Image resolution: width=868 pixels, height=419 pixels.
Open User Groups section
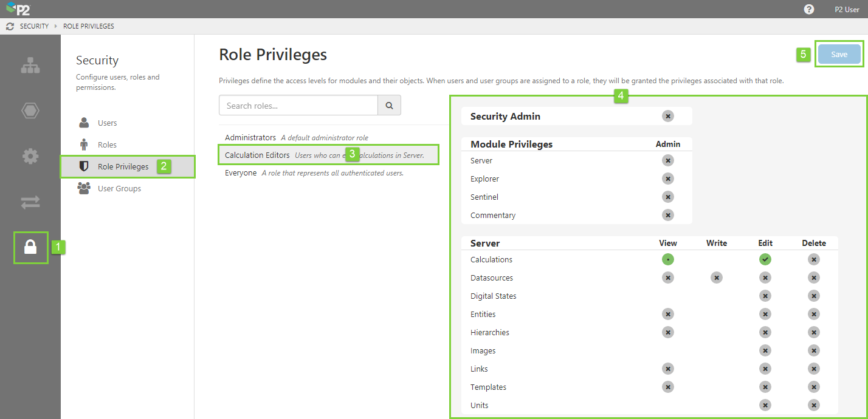119,188
